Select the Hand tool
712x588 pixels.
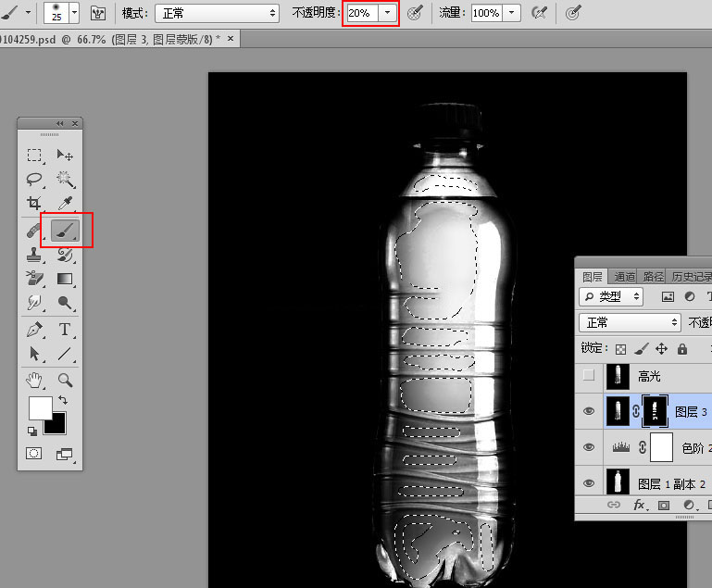[x=34, y=380]
